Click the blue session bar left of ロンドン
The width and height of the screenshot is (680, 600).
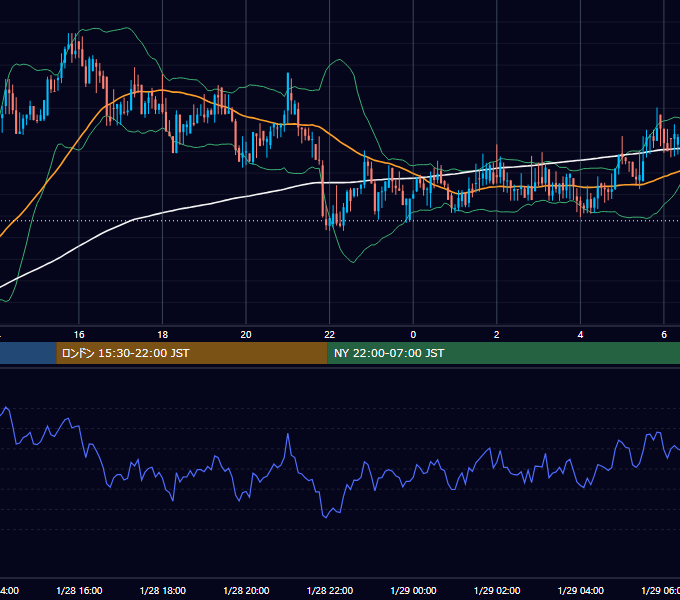point(28,353)
